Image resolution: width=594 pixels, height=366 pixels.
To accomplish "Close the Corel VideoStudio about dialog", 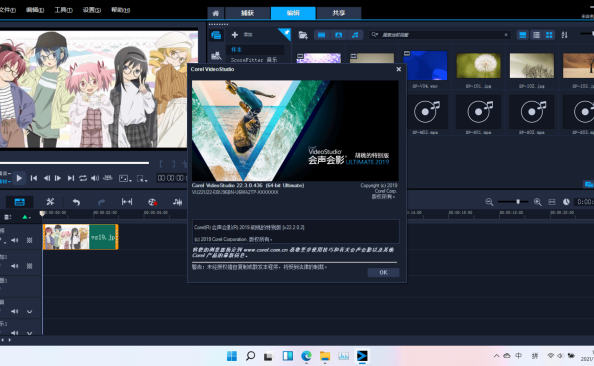I will click(x=399, y=69).
